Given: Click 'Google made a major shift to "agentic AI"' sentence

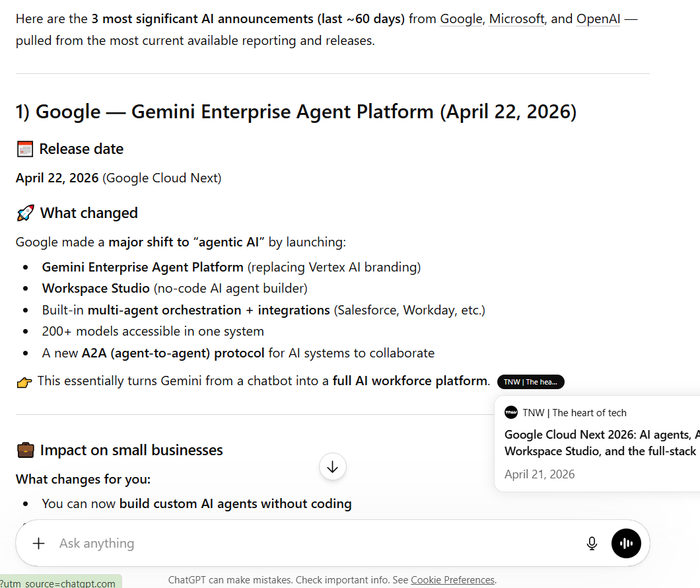Looking at the screenshot, I should [180, 242].
